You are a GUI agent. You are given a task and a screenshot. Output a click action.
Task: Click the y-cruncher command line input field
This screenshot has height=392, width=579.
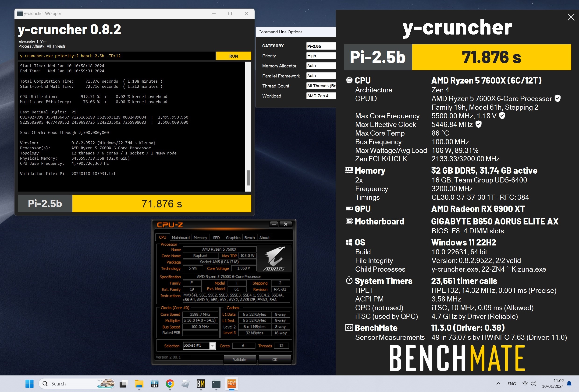click(x=116, y=56)
